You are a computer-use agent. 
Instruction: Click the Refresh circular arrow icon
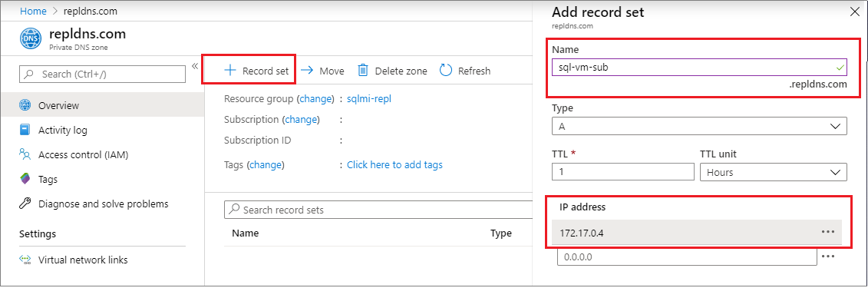(446, 71)
